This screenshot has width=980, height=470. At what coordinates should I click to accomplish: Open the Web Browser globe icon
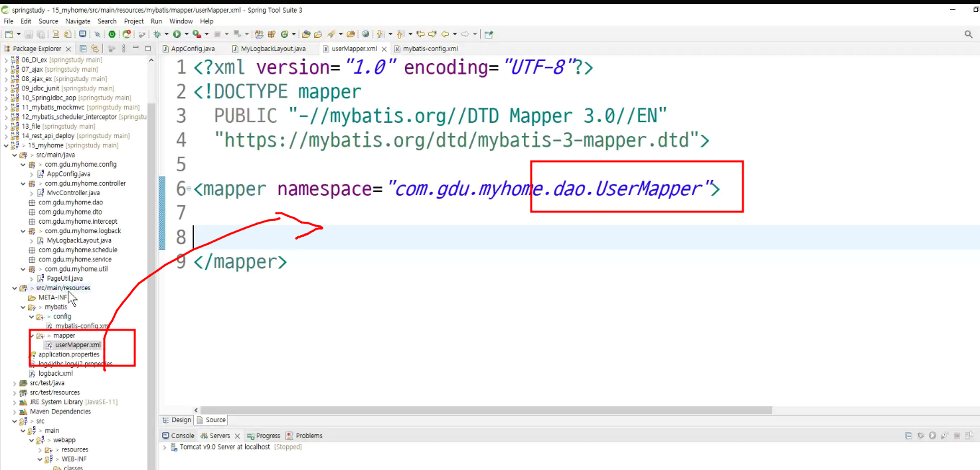point(365,34)
